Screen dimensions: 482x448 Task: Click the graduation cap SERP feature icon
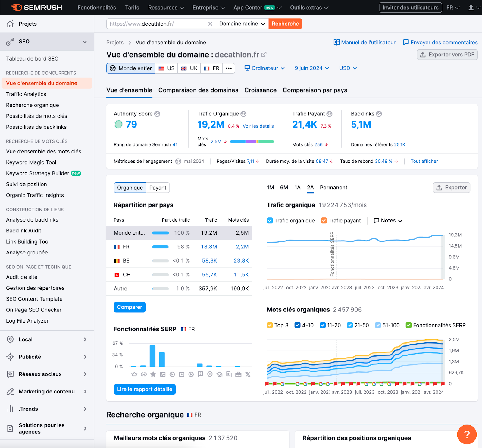219,374
